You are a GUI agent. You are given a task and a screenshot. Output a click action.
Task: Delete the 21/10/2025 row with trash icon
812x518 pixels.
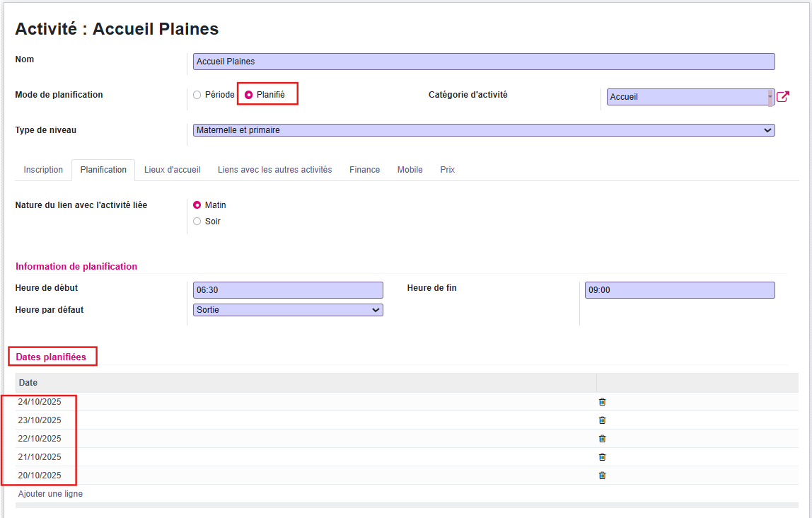coord(602,457)
